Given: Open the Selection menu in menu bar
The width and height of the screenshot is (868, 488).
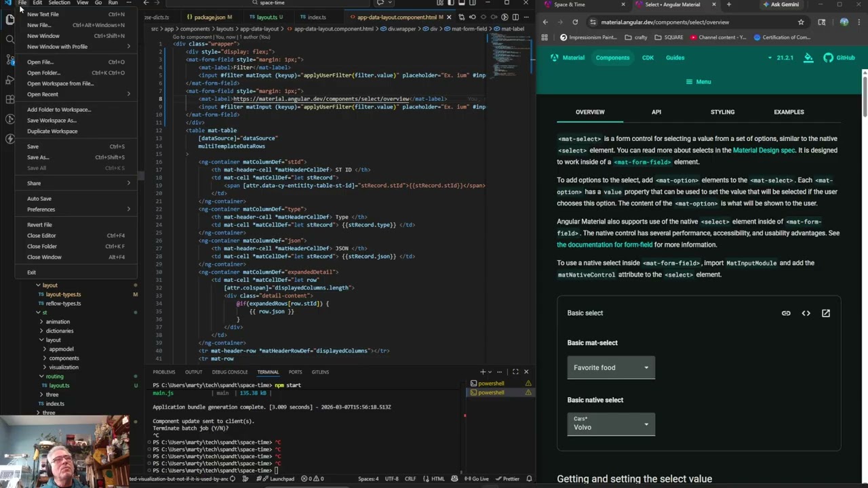Looking at the screenshot, I should pos(59,3).
